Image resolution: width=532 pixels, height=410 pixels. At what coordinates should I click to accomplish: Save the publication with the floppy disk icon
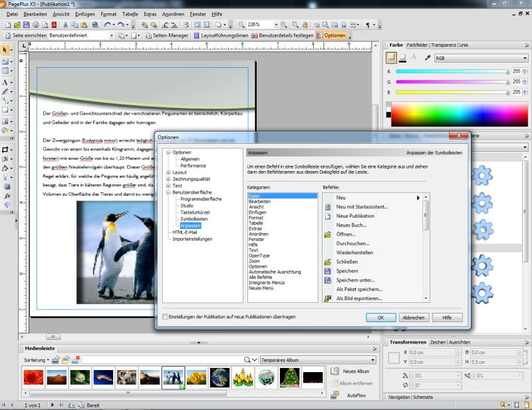coord(26,25)
